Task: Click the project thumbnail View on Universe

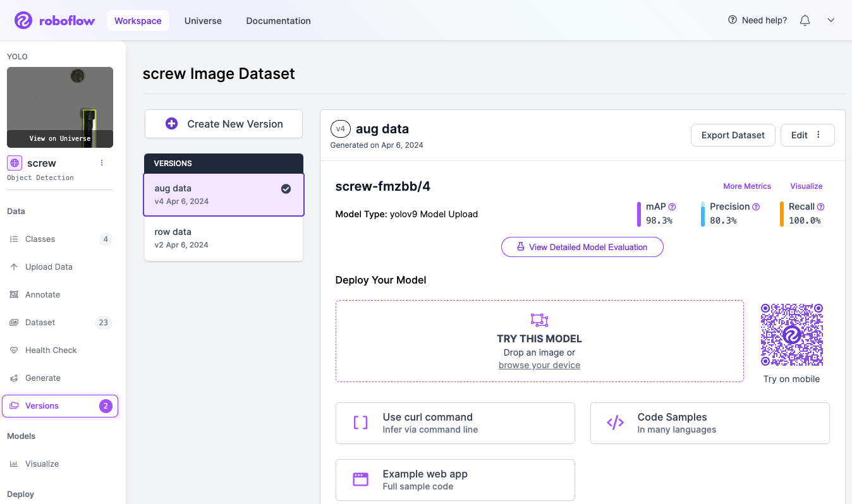Action: [60, 138]
